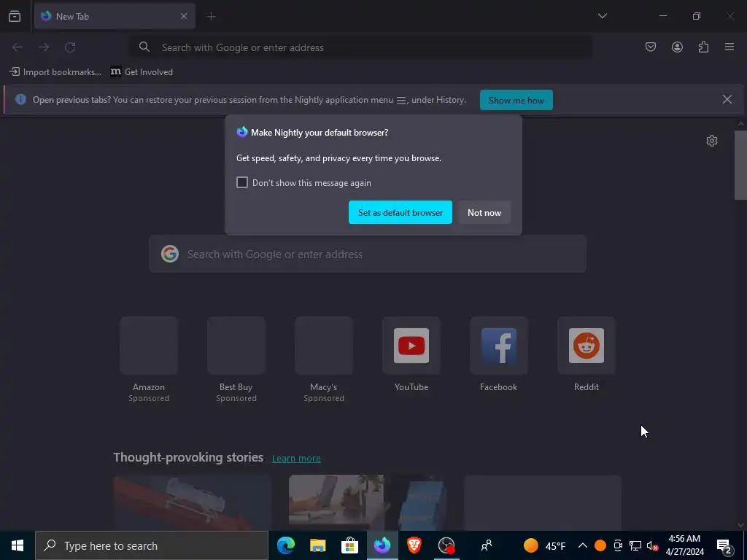Image resolution: width=747 pixels, height=560 pixels.
Task: Open the Get Involved bookmark
Action: click(x=142, y=72)
